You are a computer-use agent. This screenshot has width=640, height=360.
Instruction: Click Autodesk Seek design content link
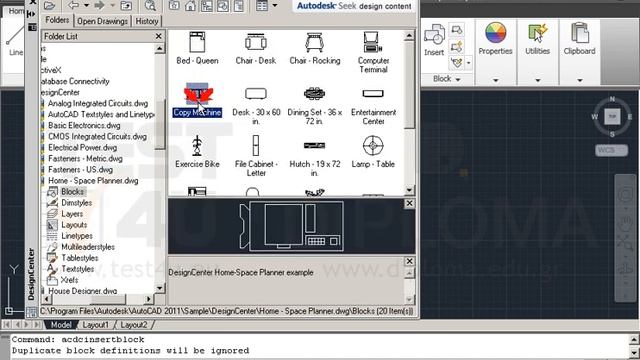coord(354,6)
